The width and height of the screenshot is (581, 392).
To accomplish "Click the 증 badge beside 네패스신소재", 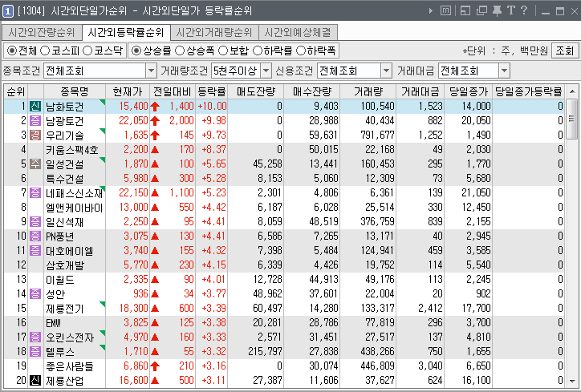I will pyautogui.click(x=35, y=193).
